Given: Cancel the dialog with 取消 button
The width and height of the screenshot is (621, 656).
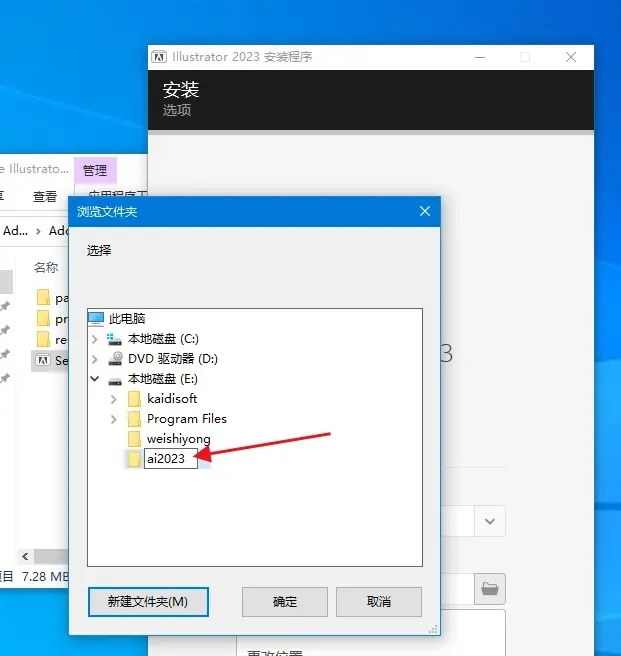Looking at the screenshot, I should click(379, 602).
